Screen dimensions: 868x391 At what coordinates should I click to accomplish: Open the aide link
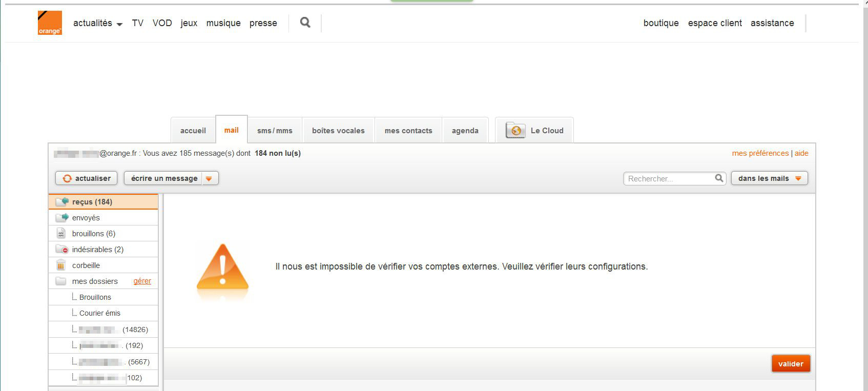[801, 153]
